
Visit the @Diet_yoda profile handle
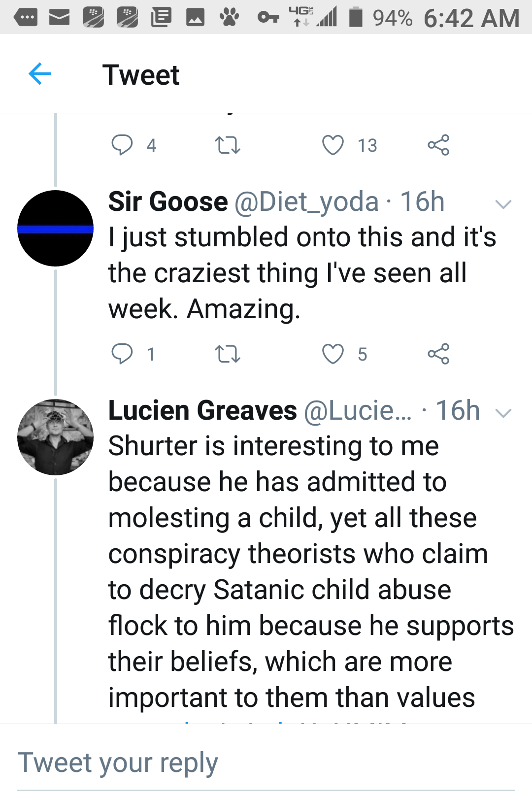306,202
